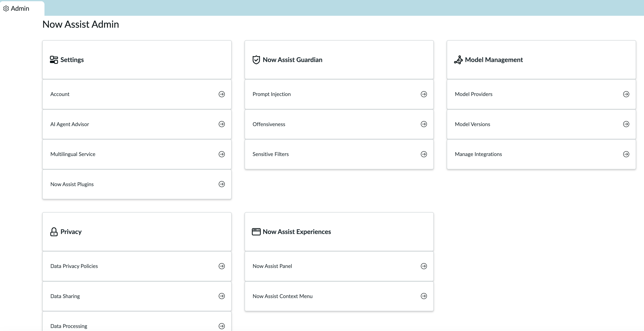644x331 pixels.
Task: Click the arrow icon for Now Assist Panel
Action: (424, 266)
